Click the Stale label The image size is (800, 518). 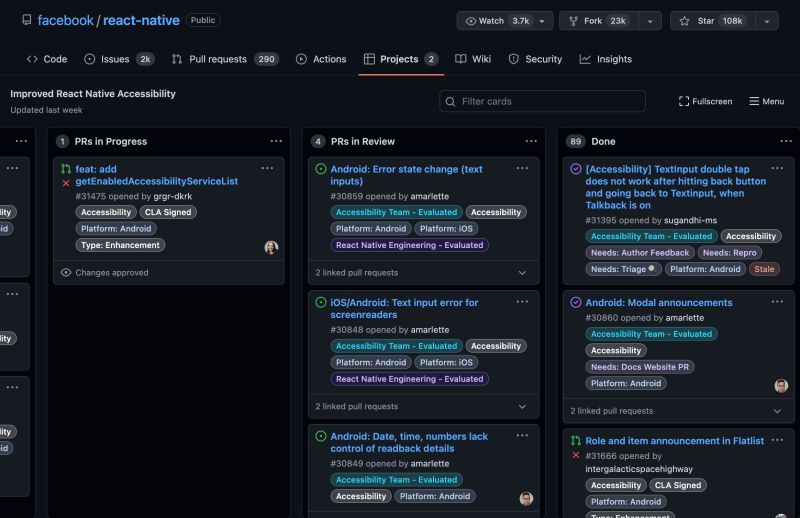click(764, 269)
